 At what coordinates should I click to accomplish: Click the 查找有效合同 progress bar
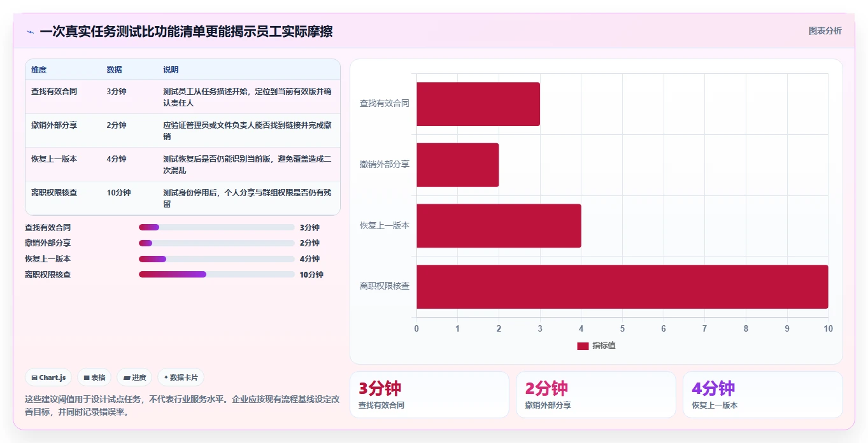pos(217,227)
